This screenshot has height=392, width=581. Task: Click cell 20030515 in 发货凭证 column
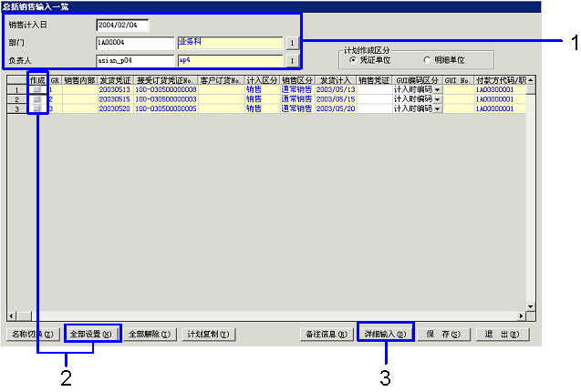(x=115, y=99)
